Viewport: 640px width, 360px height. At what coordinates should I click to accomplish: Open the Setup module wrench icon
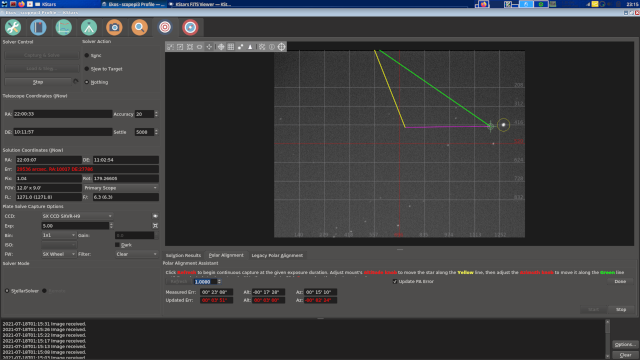[13, 27]
